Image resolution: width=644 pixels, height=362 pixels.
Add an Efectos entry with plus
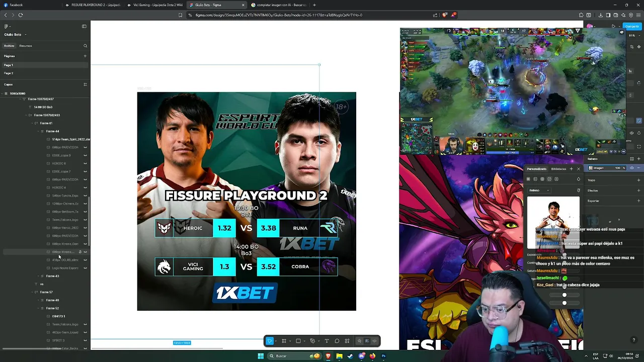pyautogui.click(x=639, y=191)
